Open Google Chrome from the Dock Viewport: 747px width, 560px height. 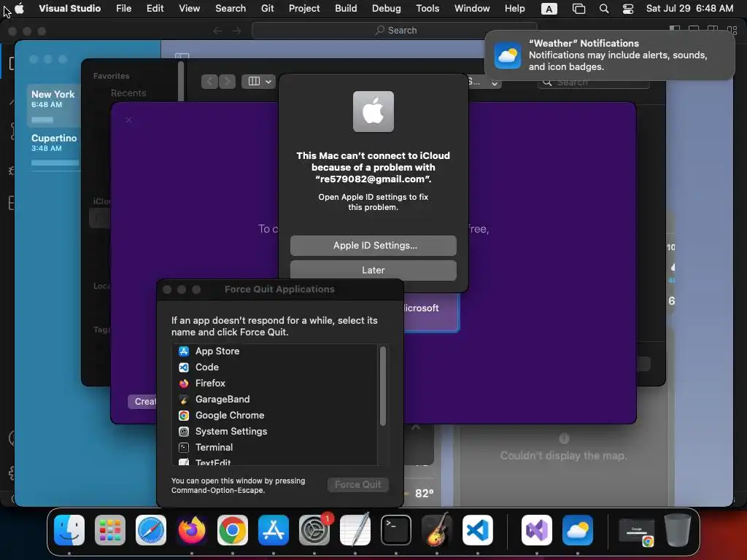[x=233, y=530]
